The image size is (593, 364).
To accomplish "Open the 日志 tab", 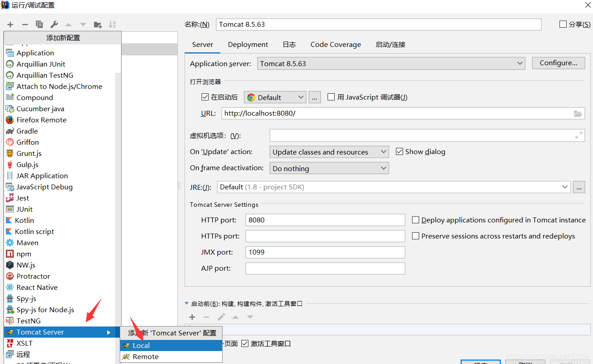I will tap(289, 45).
